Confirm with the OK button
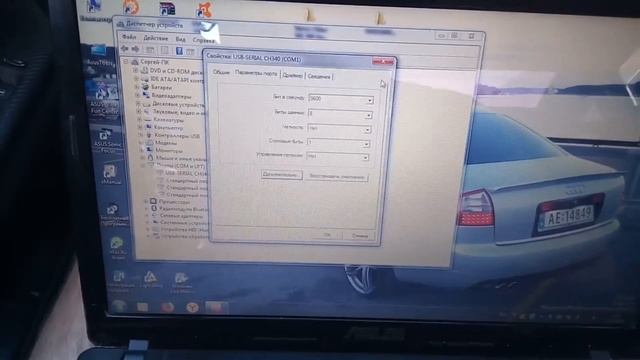 (x=327, y=235)
